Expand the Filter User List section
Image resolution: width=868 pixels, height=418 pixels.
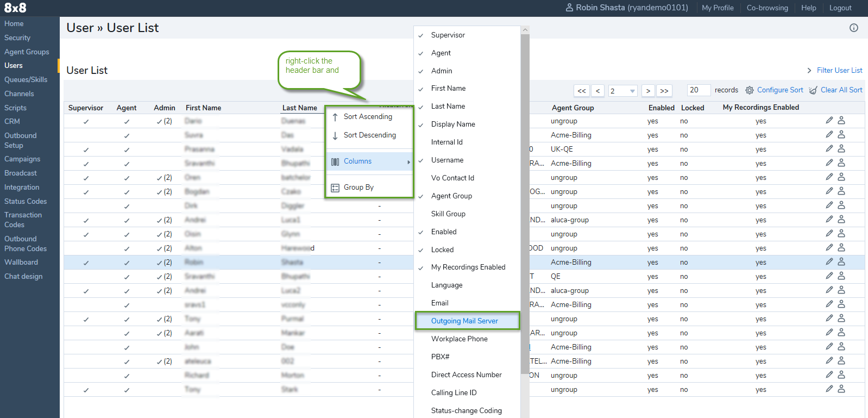(x=834, y=70)
